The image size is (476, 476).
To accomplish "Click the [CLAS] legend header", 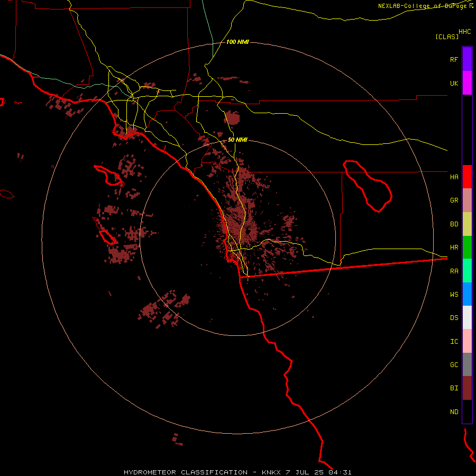I will [447, 36].
